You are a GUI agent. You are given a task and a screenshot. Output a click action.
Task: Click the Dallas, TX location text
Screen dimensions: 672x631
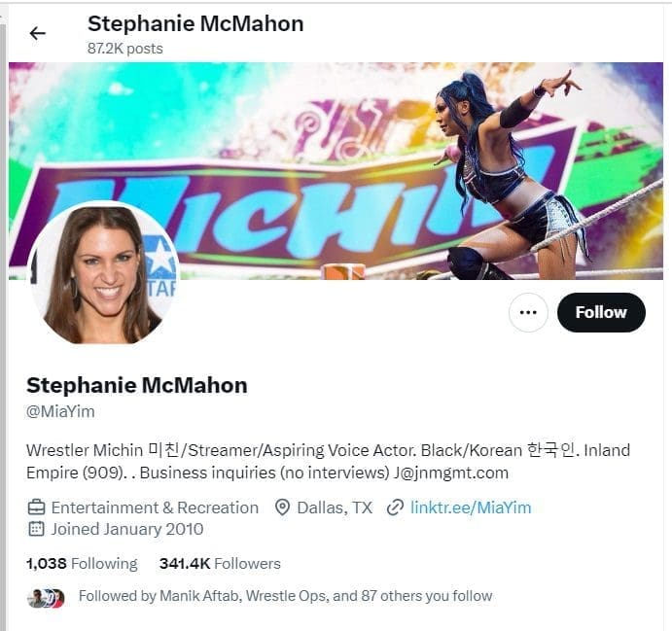[335, 508]
